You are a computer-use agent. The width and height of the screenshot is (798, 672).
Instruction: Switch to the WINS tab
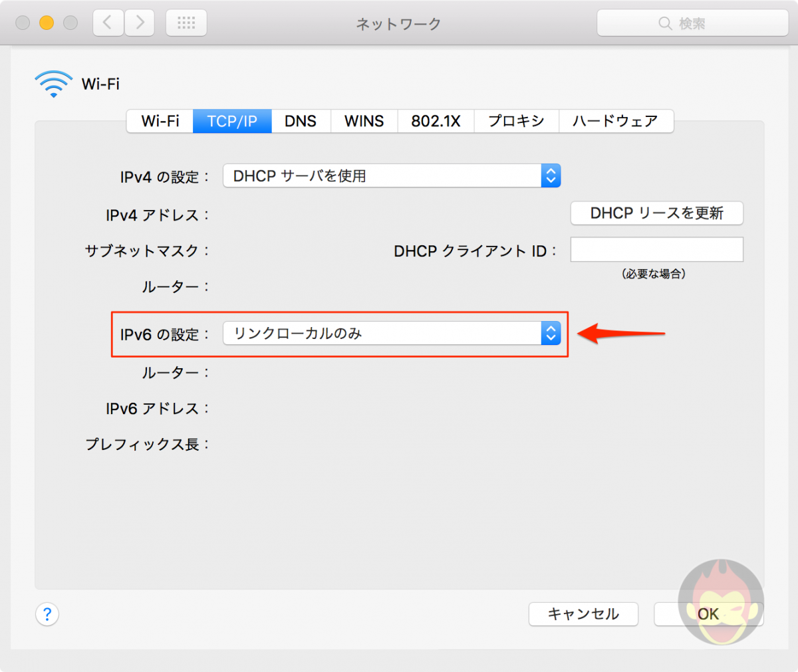[x=363, y=121]
